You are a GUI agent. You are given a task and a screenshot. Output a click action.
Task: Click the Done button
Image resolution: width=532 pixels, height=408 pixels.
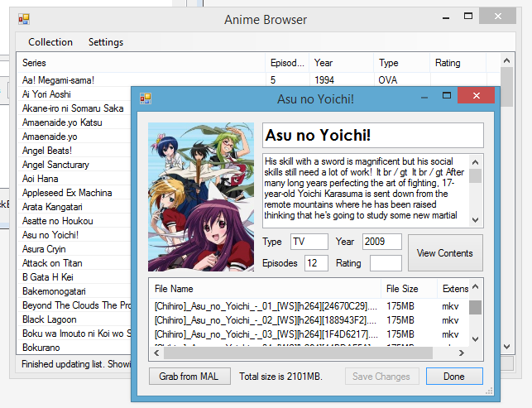[453, 377]
